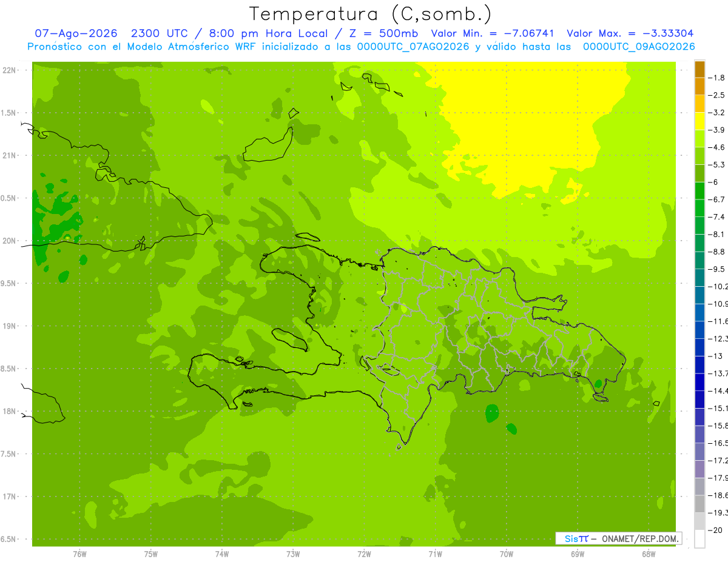Screen dimensions: 728x562
Task: Click the legend value '-8.1'
Action: coord(718,234)
